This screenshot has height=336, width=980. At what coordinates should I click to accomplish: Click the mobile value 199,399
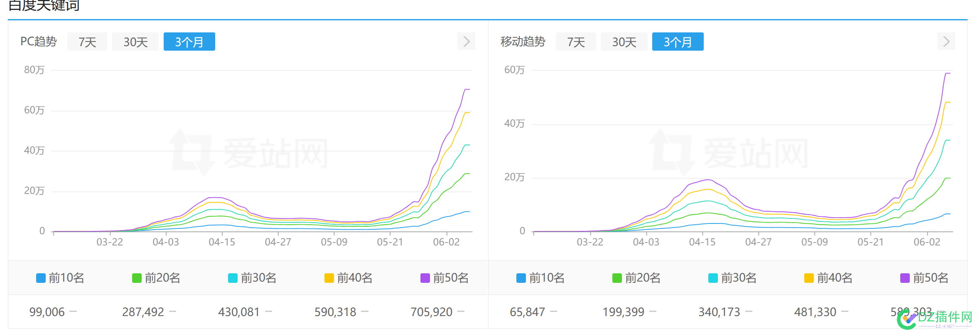point(623,312)
